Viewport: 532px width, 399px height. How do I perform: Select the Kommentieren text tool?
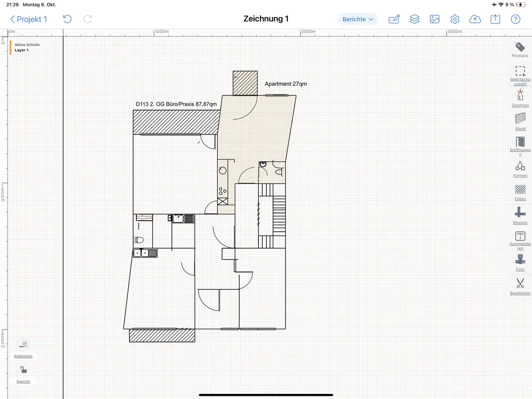point(520,240)
